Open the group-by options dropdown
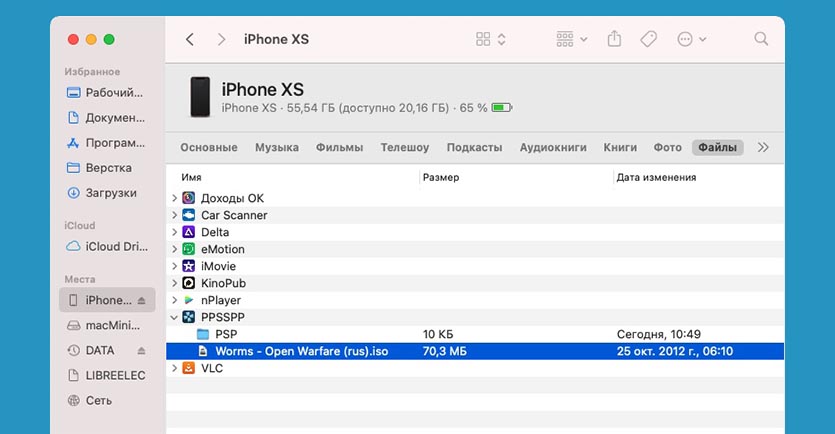The height and width of the screenshot is (434, 835). click(x=571, y=39)
